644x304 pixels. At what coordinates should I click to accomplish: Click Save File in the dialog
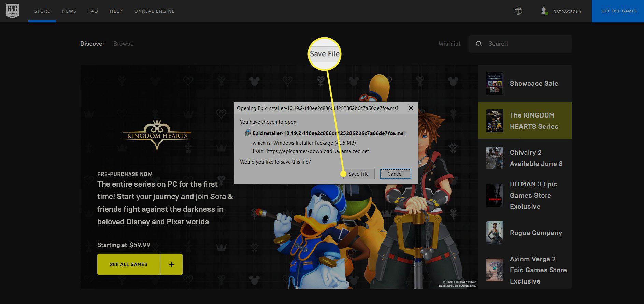[358, 174]
